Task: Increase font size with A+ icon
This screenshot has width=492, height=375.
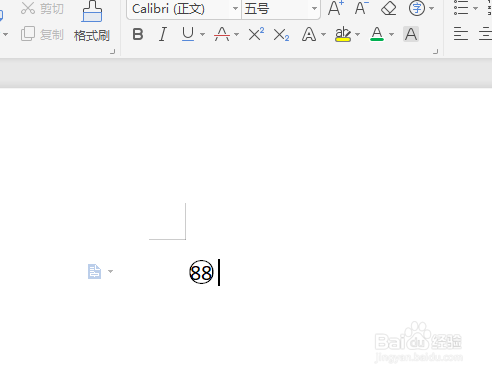Action: tap(336, 8)
